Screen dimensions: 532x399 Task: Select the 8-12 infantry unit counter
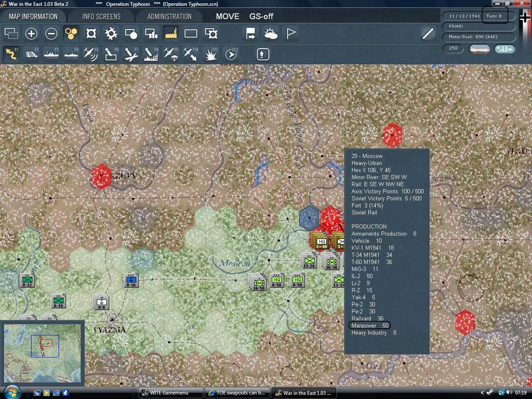(x=27, y=281)
